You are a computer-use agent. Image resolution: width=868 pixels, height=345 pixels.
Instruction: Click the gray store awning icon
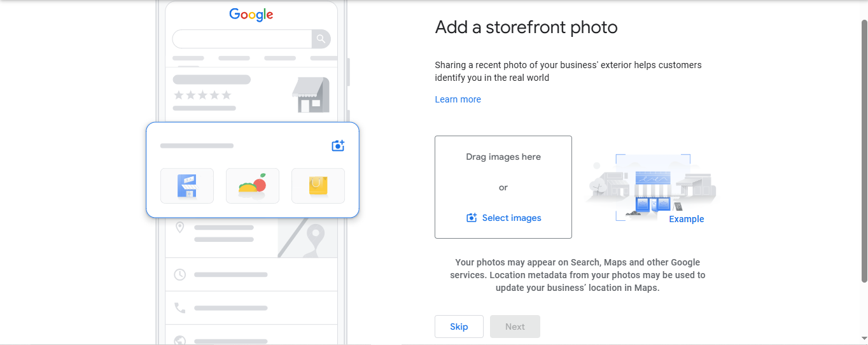point(311,95)
